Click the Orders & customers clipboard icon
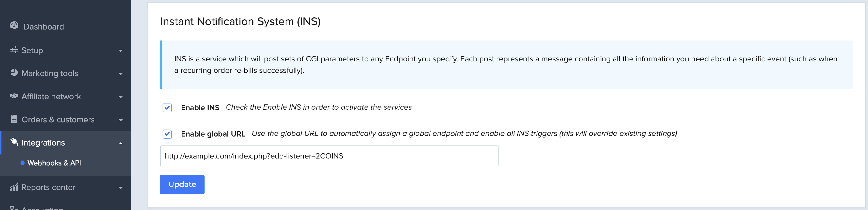 [x=14, y=119]
